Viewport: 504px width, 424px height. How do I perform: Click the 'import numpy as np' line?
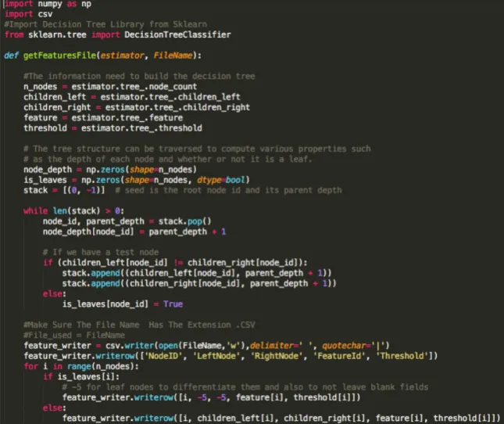click(48, 4)
